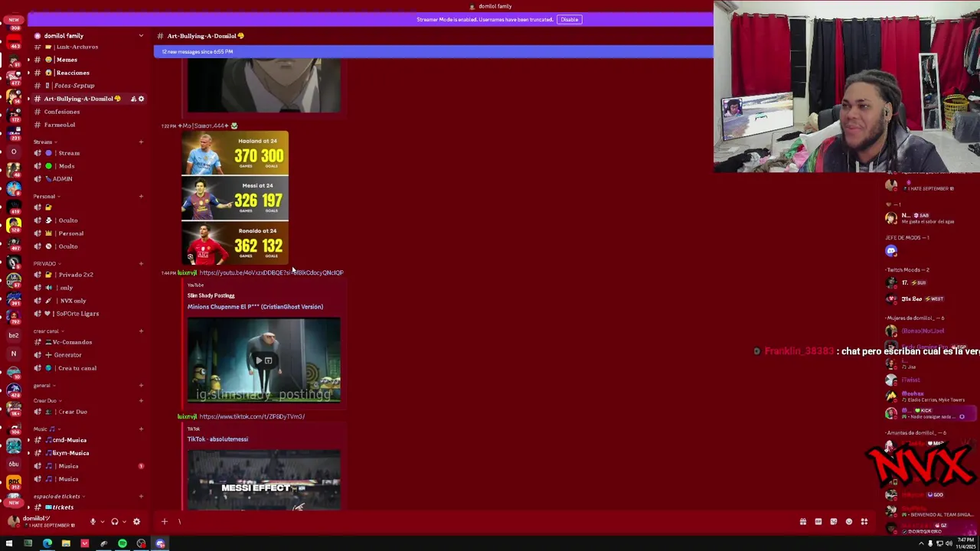Open File Explorer from the taskbar

(x=66, y=544)
